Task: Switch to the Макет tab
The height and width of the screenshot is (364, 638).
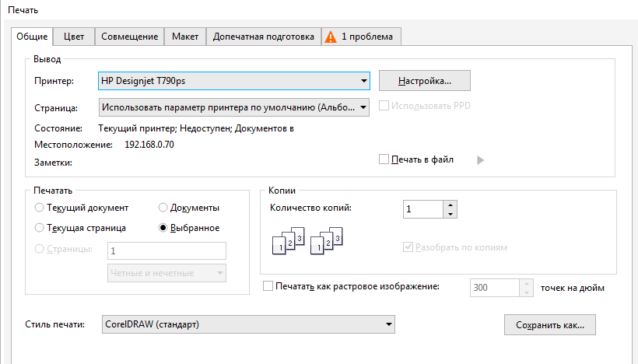Action: pyautogui.click(x=185, y=37)
